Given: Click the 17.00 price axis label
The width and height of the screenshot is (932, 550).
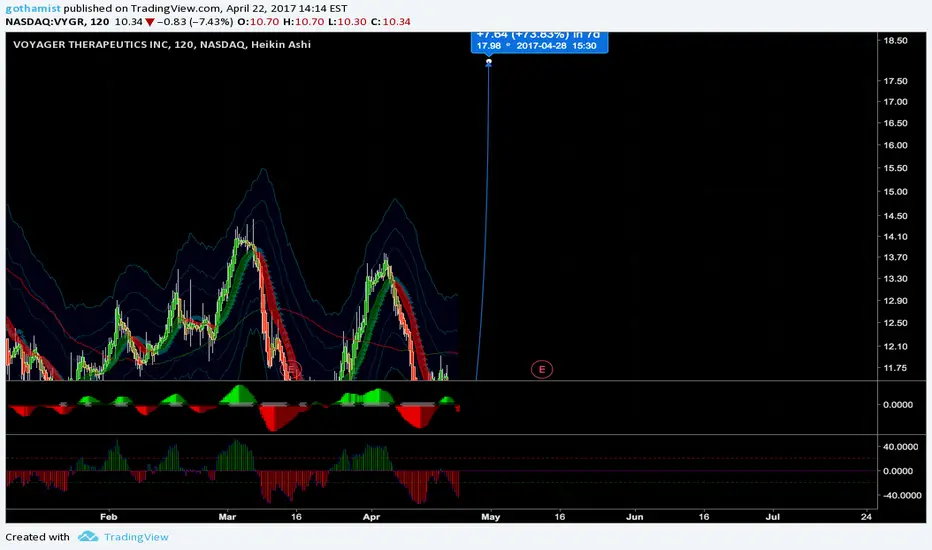Looking at the screenshot, I should [895, 102].
